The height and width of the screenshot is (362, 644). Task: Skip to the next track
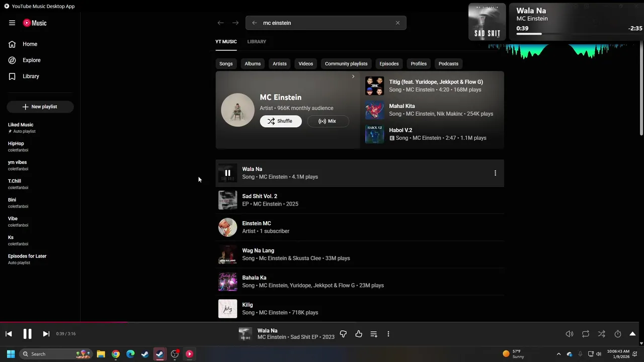(46, 334)
